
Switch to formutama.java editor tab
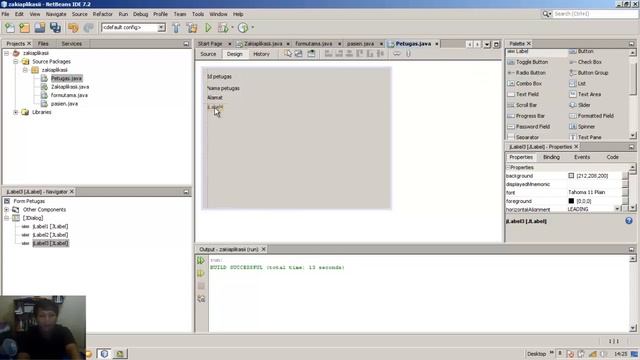pyautogui.click(x=313, y=44)
